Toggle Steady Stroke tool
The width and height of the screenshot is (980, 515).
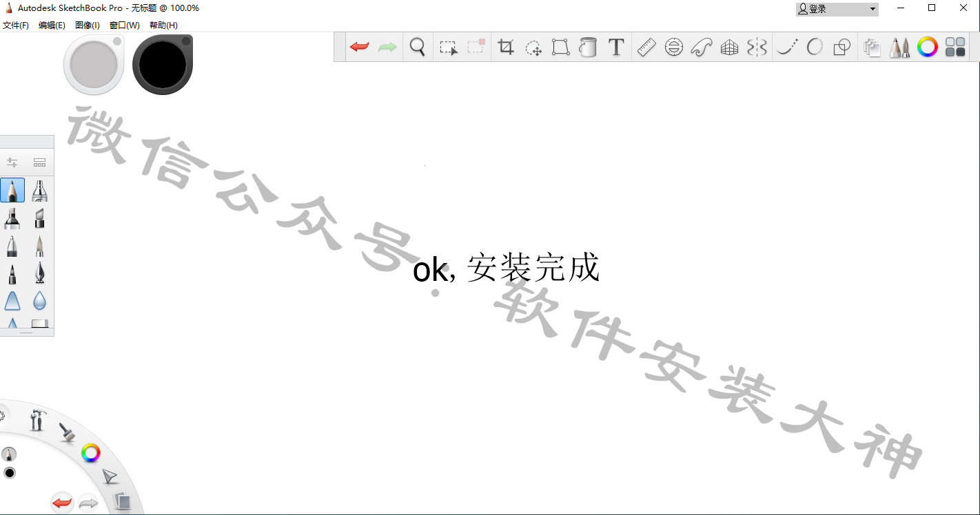[x=786, y=47]
